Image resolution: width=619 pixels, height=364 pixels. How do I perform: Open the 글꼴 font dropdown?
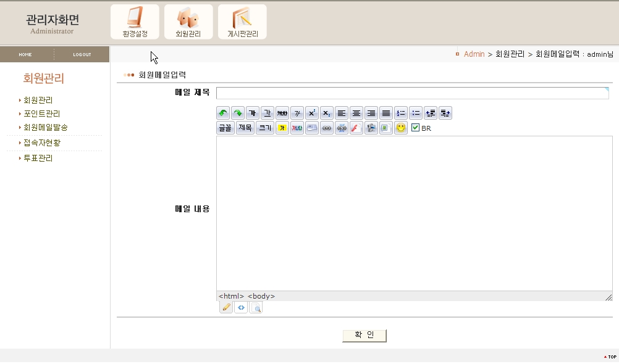[x=225, y=128]
